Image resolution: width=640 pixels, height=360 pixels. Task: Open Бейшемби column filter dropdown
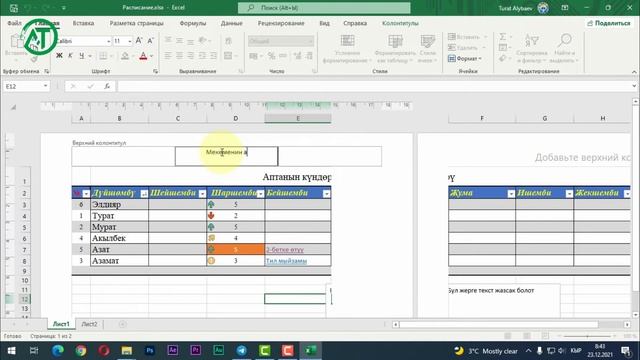pos(327,194)
